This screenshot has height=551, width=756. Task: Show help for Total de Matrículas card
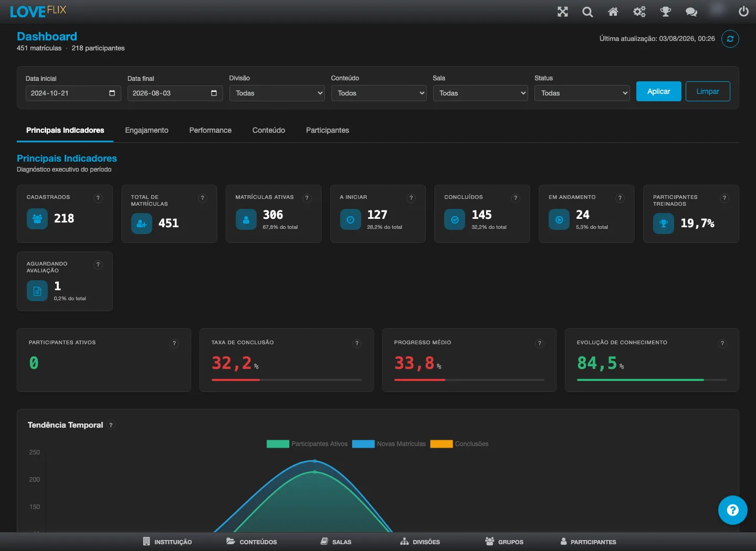click(x=203, y=198)
